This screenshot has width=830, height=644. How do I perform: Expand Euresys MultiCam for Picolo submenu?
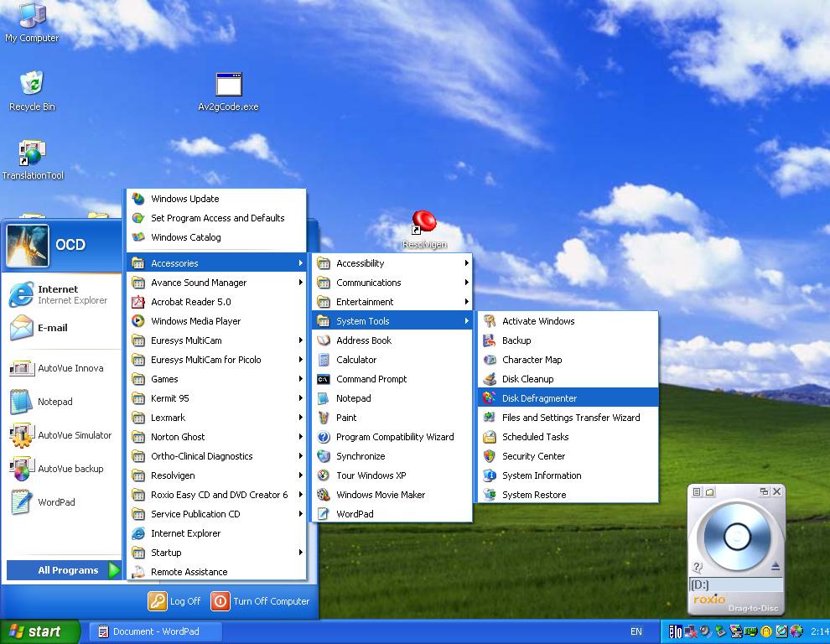coord(217,360)
